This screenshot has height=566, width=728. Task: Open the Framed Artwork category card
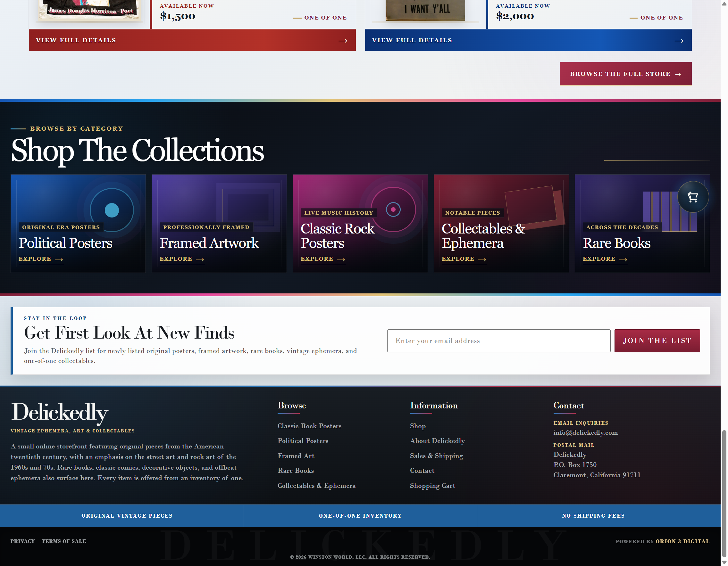[x=219, y=223]
